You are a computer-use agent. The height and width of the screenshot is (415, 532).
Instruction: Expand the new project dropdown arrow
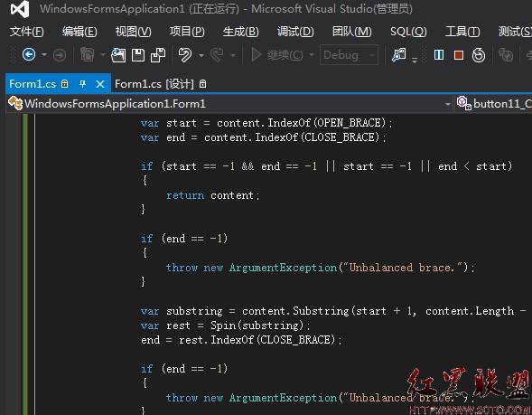point(103,54)
